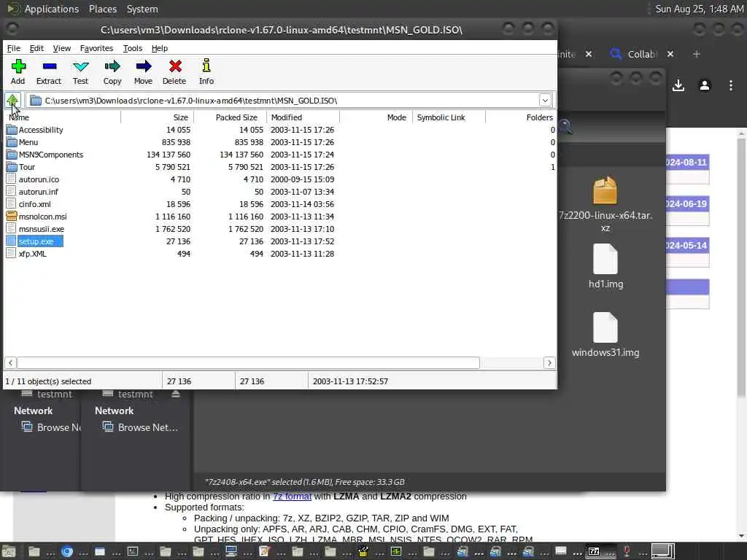
Task: Click the Extract toolbar icon
Action: [49, 66]
